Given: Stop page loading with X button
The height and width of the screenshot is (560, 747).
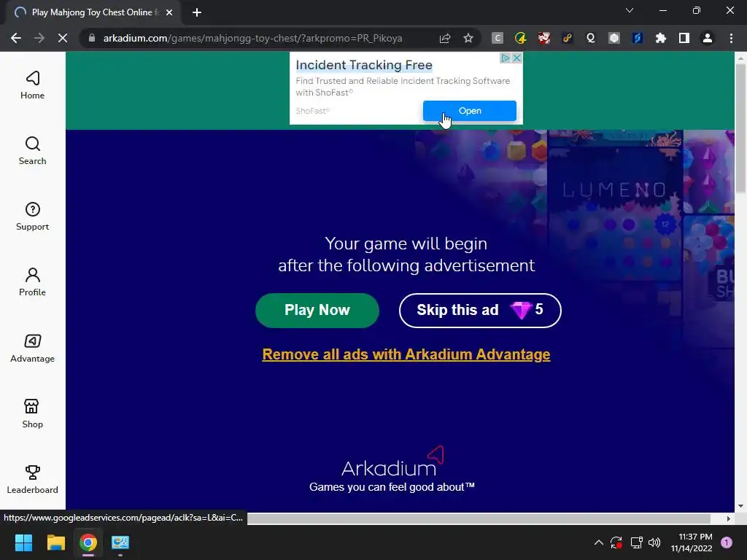Looking at the screenshot, I should [63, 38].
